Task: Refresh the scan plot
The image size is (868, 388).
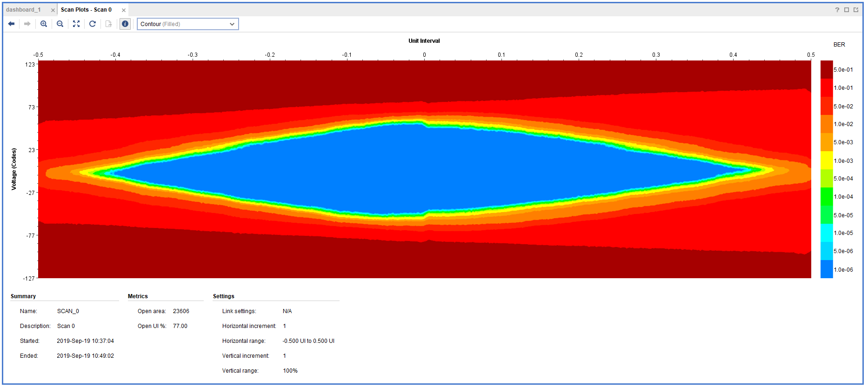Action: [93, 24]
